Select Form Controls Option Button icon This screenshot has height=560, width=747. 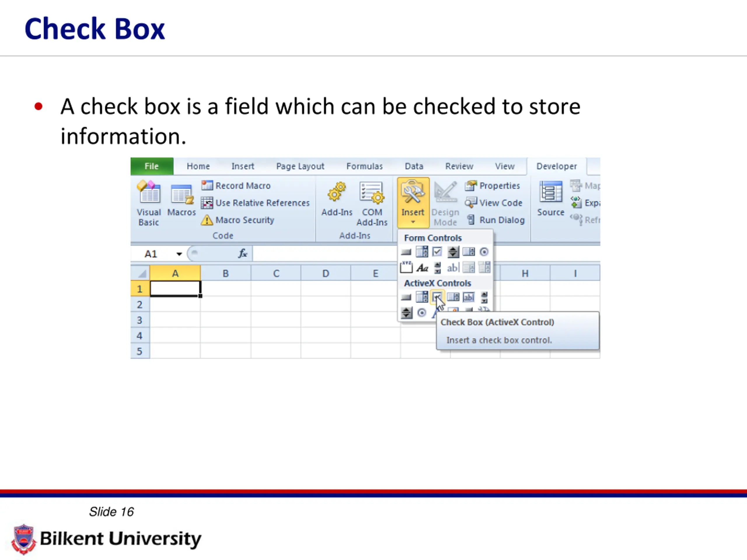click(x=484, y=252)
